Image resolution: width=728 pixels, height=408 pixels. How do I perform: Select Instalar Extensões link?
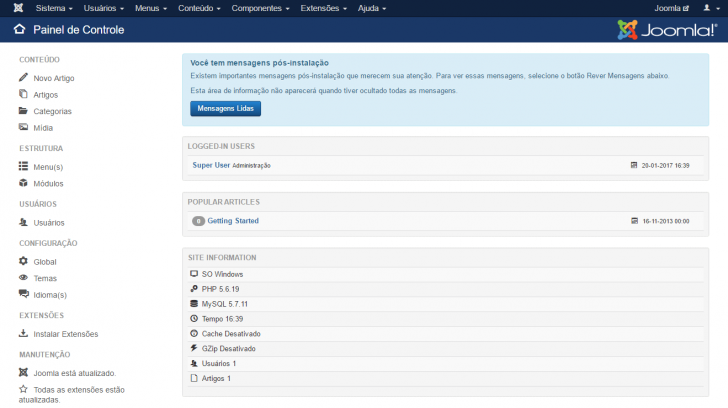(65, 334)
